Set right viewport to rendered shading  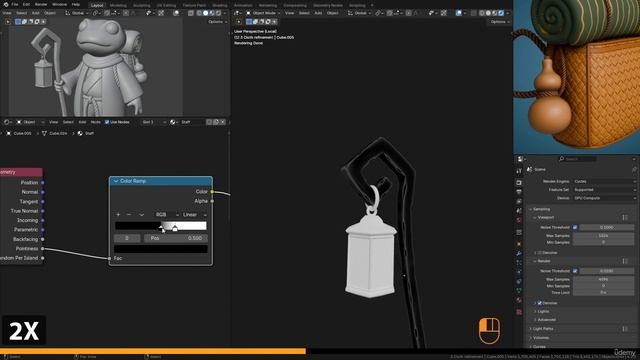pyautogui.click(x=501, y=13)
